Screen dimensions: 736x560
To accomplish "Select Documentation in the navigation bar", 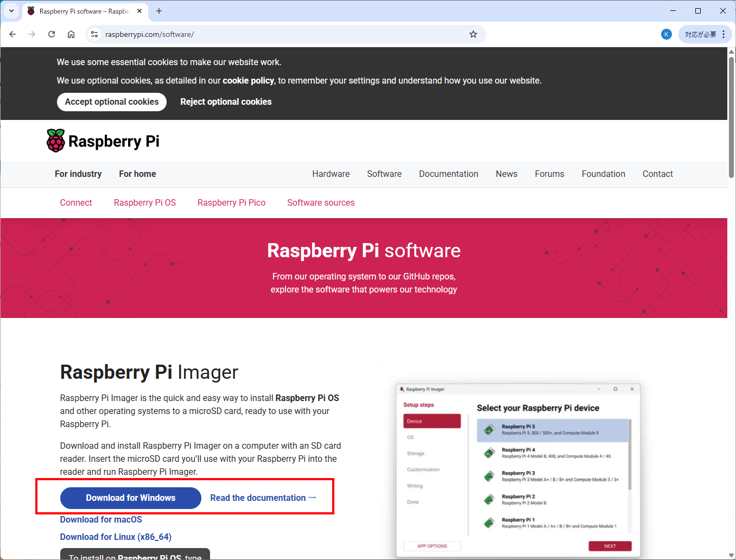I will pos(448,174).
